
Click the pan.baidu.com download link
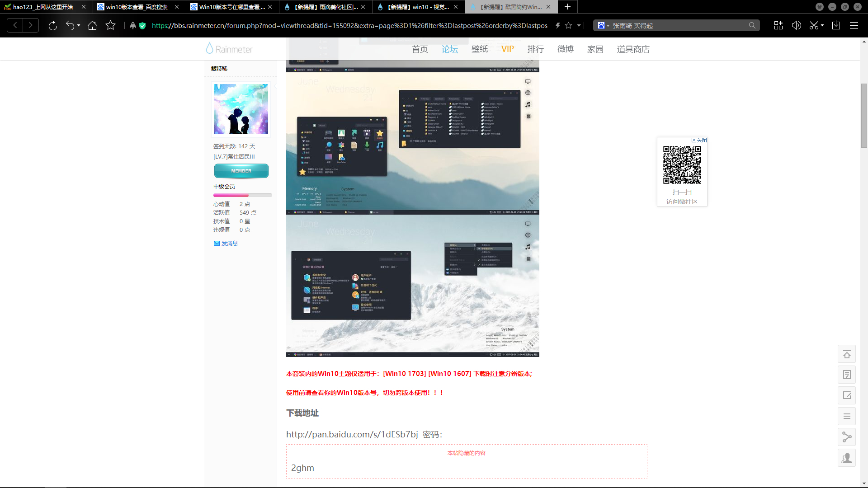(x=352, y=434)
